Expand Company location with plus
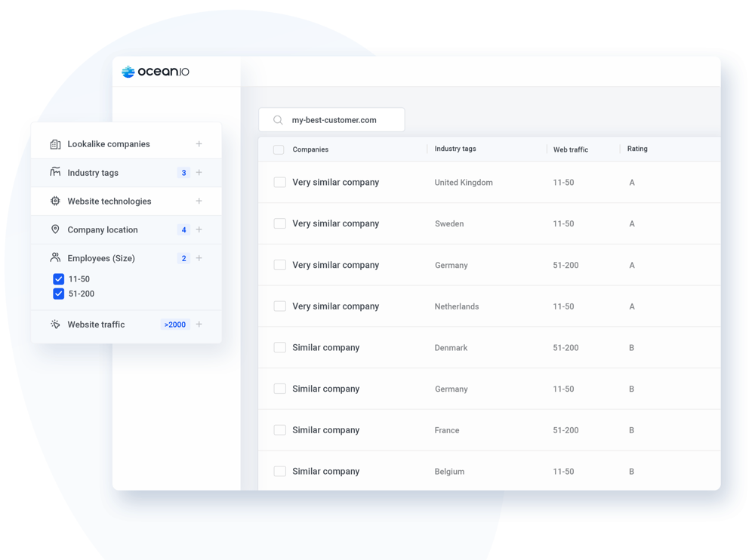Viewport: 755px width, 560px height. tap(199, 229)
